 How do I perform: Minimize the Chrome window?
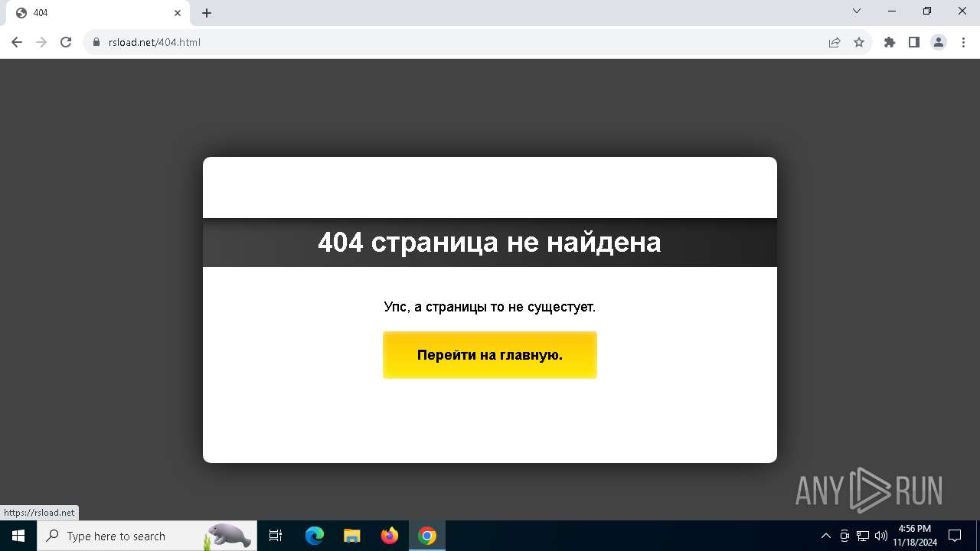[x=892, y=11]
